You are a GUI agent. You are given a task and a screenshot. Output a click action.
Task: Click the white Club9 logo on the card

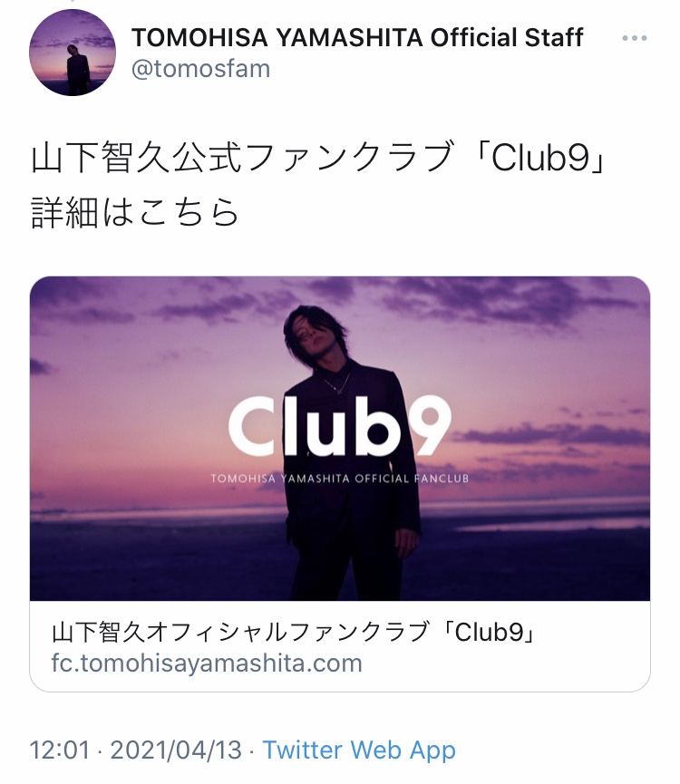tap(340, 425)
